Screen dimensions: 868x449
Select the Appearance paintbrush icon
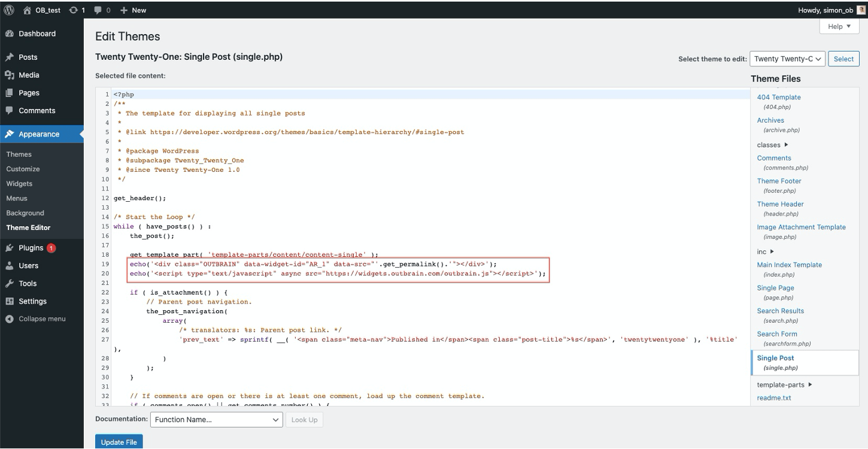pyautogui.click(x=10, y=134)
